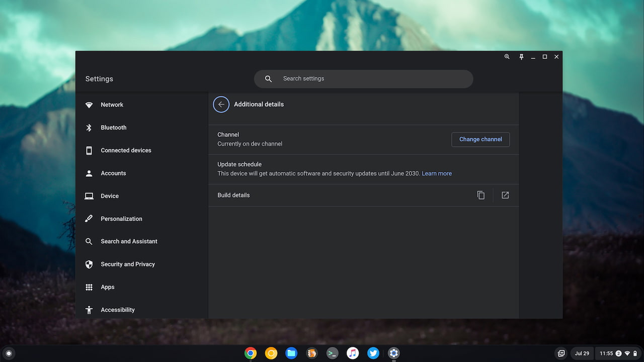Open Security and Privacy settings
This screenshot has height=362, width=644.
pos(128,264)
